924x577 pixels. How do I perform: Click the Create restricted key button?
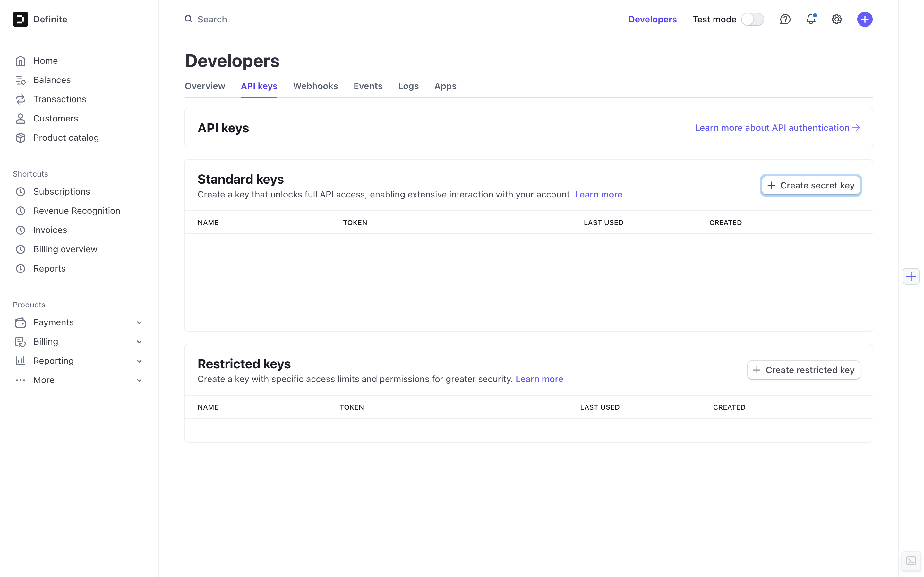point(803,370)
